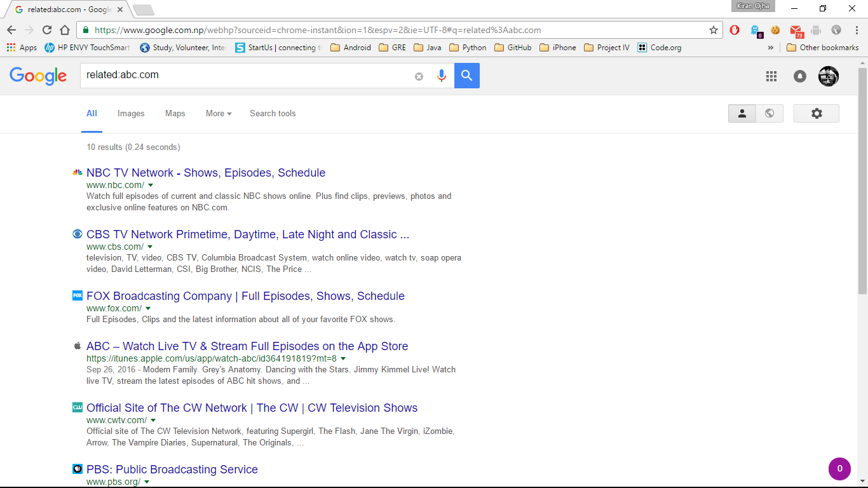Switch to the Maps tab
The image size is (868, 488).
[x=175, y=114]
